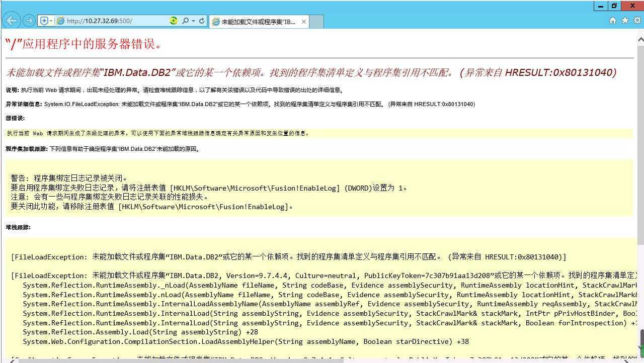Click stack line CompilationSection.LoadAssemblyHelper +38
This screenshot has height=363, width=644.
[246, 341]
